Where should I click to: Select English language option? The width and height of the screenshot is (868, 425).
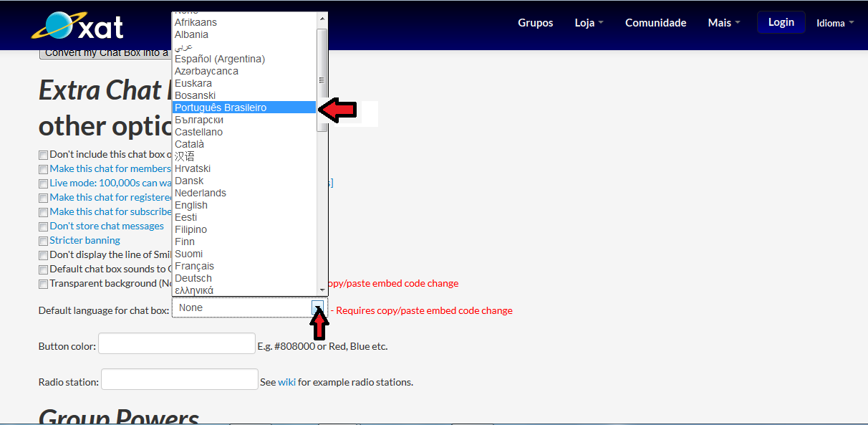244,205
